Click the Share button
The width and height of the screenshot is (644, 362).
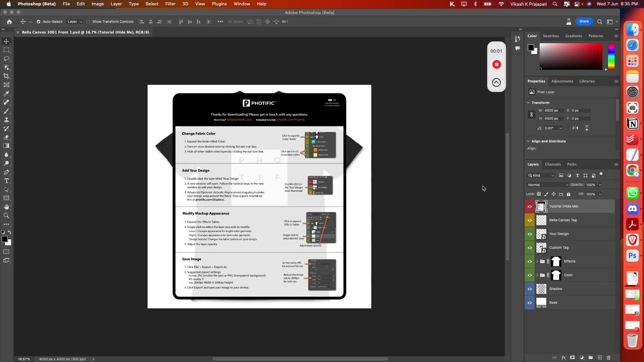584,21
